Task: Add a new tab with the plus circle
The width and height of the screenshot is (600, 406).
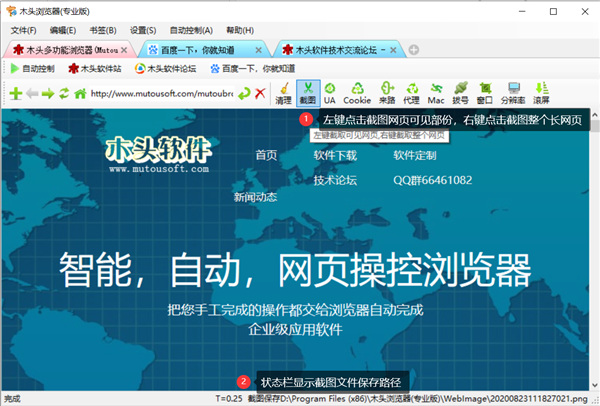Action: point(414,50)
